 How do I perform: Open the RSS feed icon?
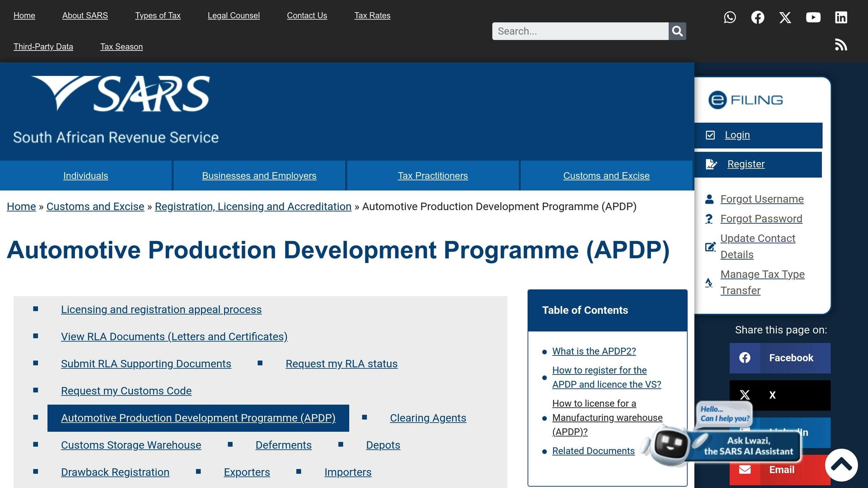(841, 45)
